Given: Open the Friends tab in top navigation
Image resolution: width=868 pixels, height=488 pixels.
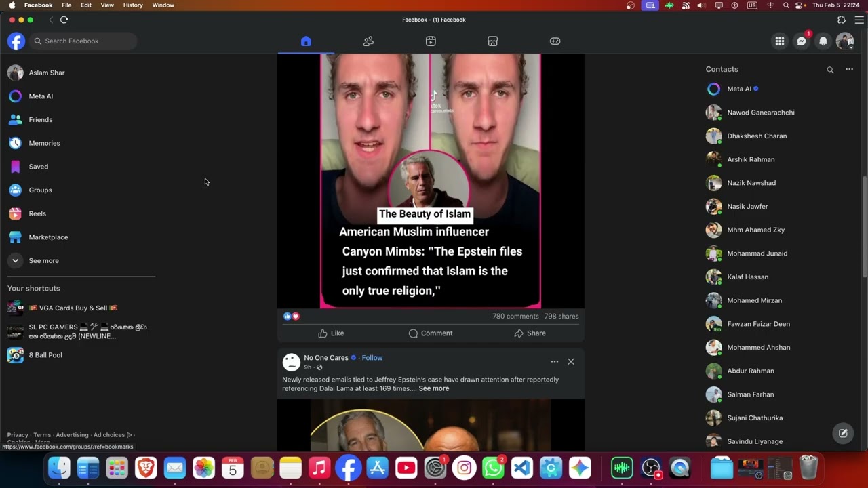Looking at the screenshot, I should [368, 41].
